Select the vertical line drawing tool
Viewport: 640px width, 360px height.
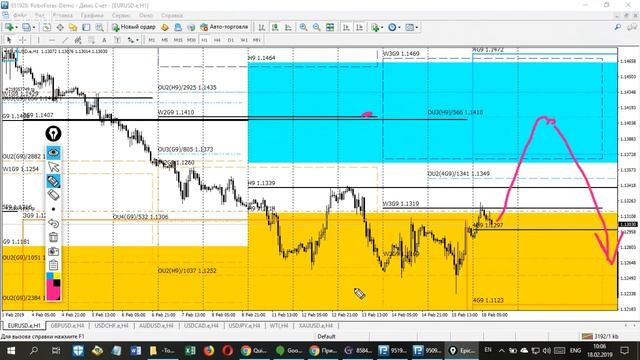point(38,40)
